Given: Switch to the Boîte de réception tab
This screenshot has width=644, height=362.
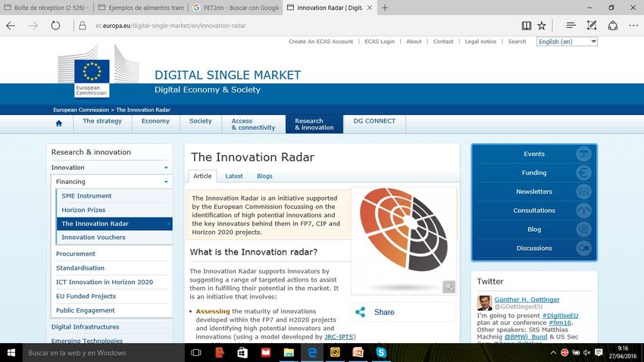Looking at the screenshot, I should pyautogui.click(x=47, y=8).
